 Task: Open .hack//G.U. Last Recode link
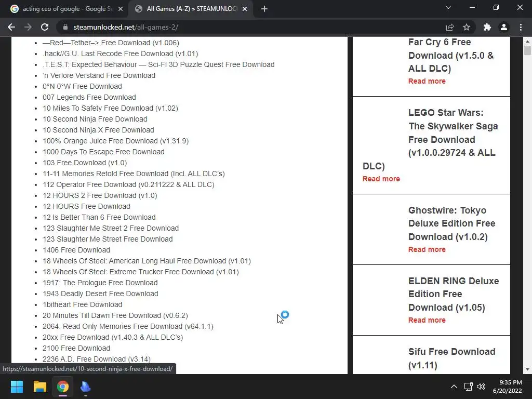(x=120, y=54)
